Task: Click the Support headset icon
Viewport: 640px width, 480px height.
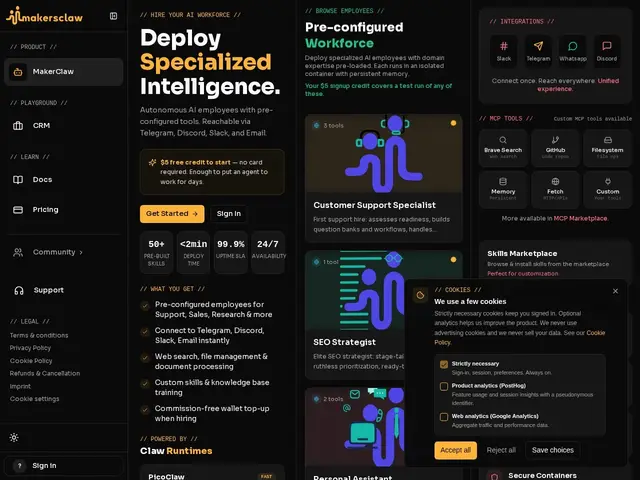Action: [x=19, y=291]
